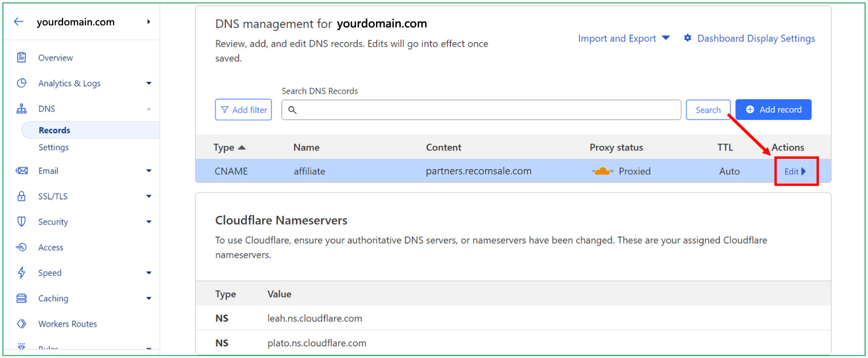This screenshot has width=868, height=358.
Task: Expand the yourdomain.com domain switcher arrow
Action: point(149,22)
